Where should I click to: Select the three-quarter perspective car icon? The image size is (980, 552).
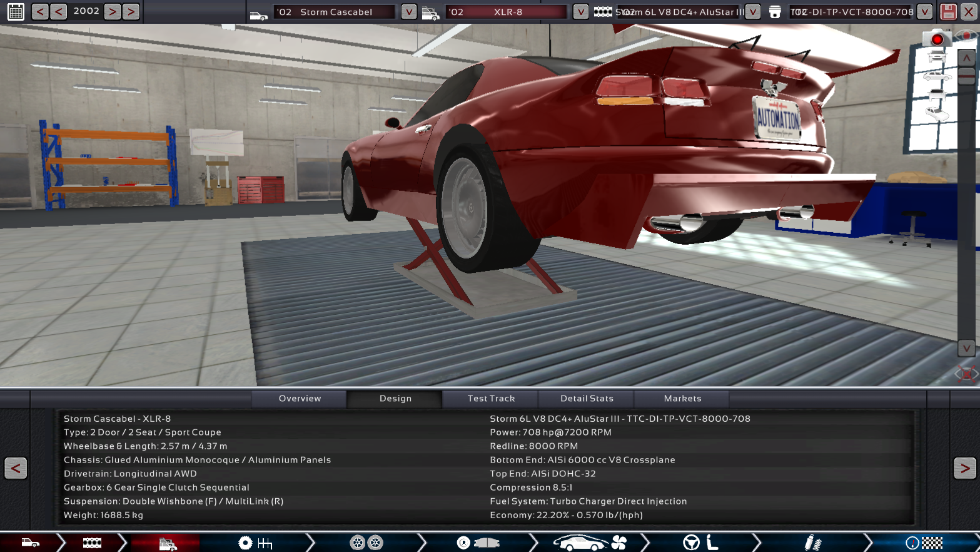(x=936, y=113)
